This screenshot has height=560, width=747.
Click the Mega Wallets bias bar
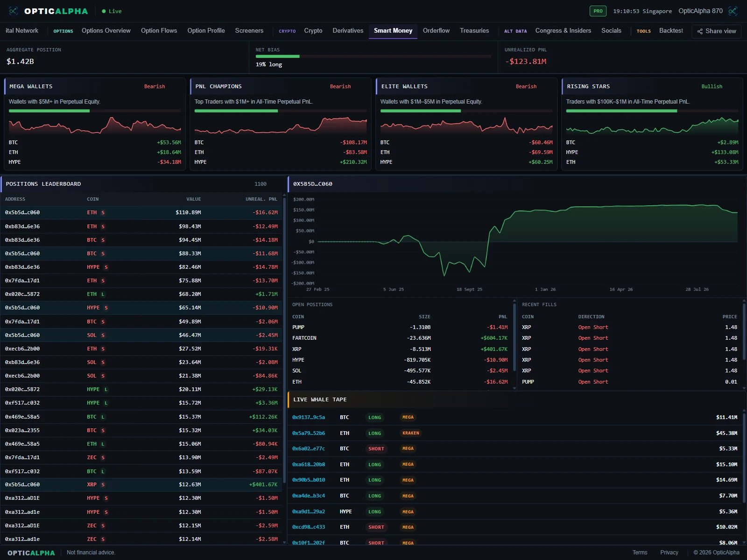[x=95, y=111]
